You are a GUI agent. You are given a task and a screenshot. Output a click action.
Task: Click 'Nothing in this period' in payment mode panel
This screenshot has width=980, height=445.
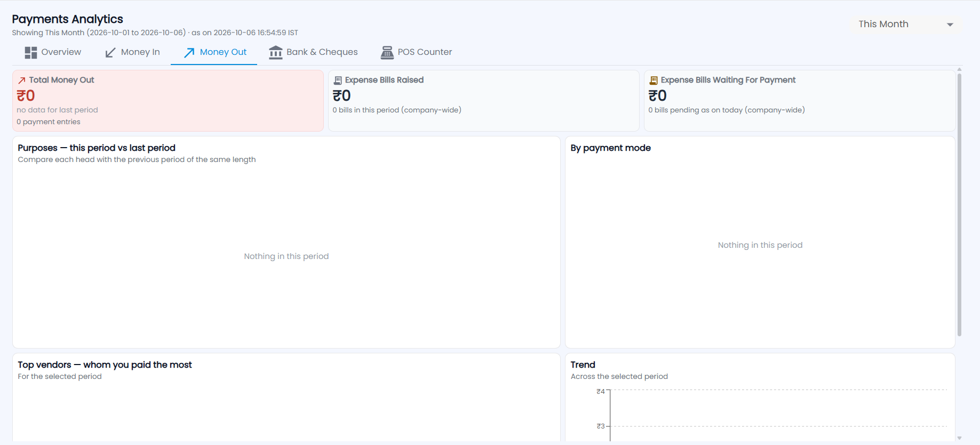[x=760, y=245]
